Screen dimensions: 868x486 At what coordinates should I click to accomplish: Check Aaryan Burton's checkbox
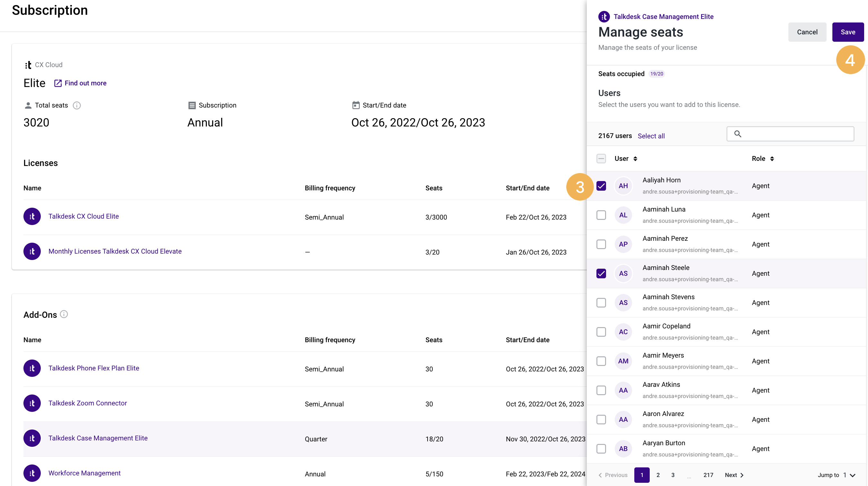point(601,449)
